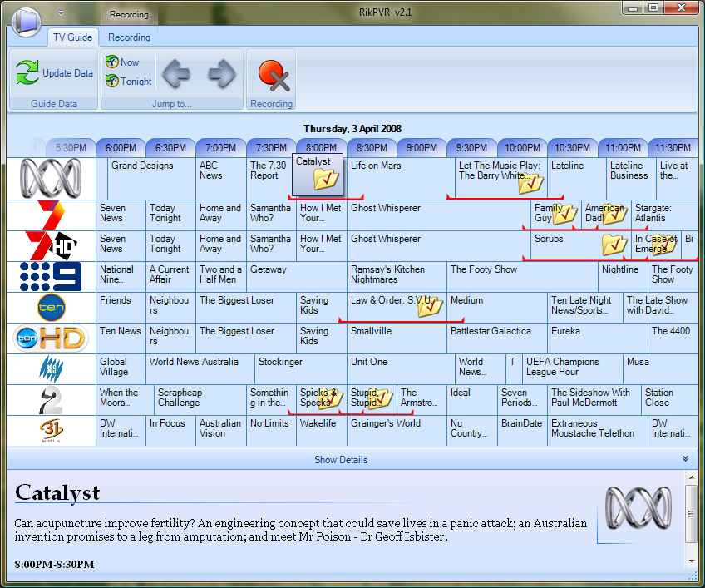Screen dimensions: 705x588
Task: Click the recording icon on Family Guy
Action: click(565, 215)
